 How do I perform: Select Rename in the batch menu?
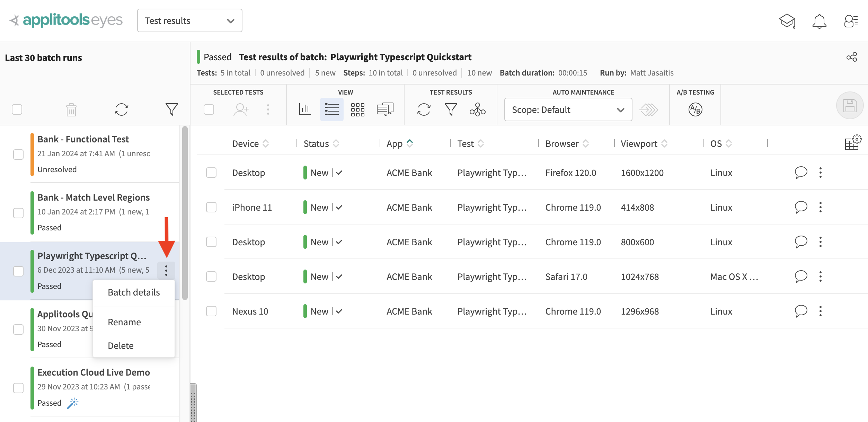pyautogui.click(x=124, y=322)
